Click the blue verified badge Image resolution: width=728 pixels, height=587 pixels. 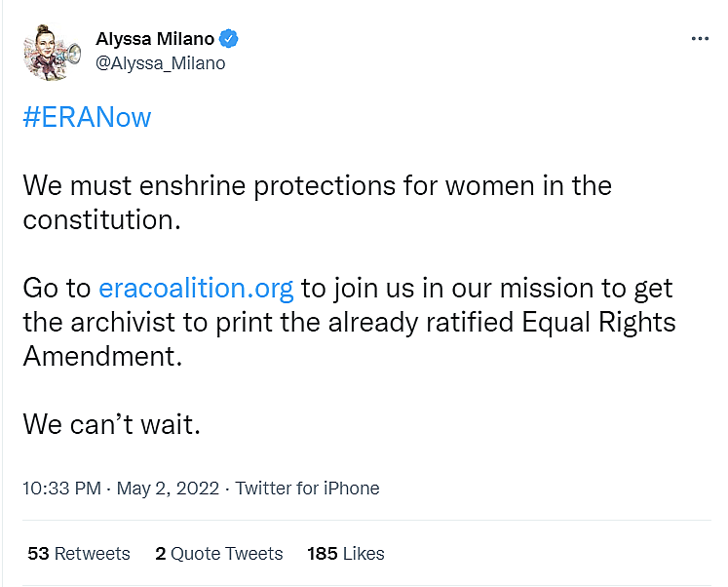(x=230, y=39)
